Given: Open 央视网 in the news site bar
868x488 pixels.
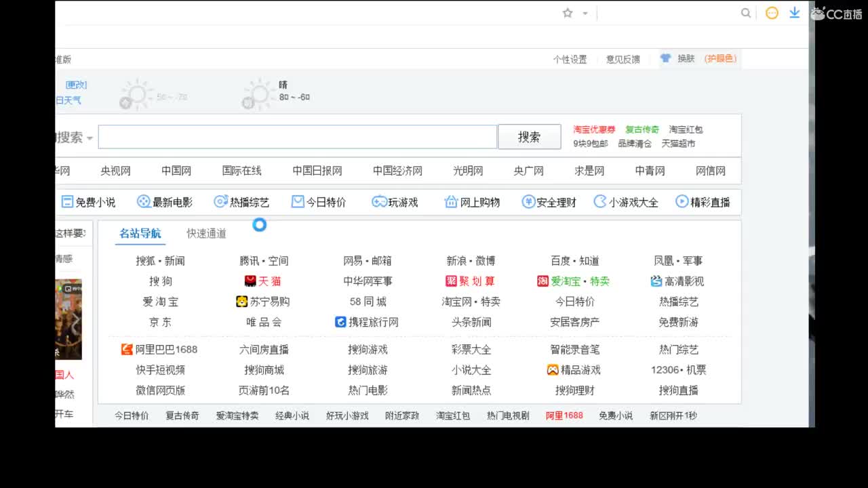Looking at the screenshot, I should 115,171.
